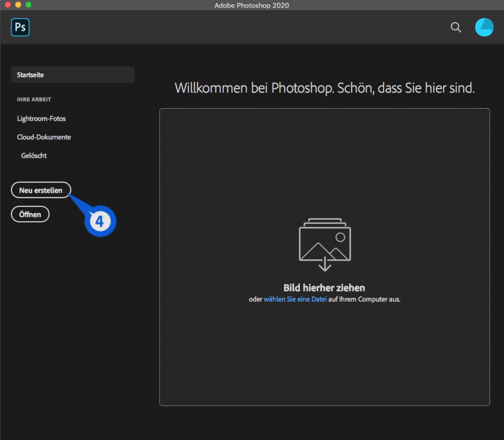Open Lightroom-Fotos in sidebar

point(41,119)
